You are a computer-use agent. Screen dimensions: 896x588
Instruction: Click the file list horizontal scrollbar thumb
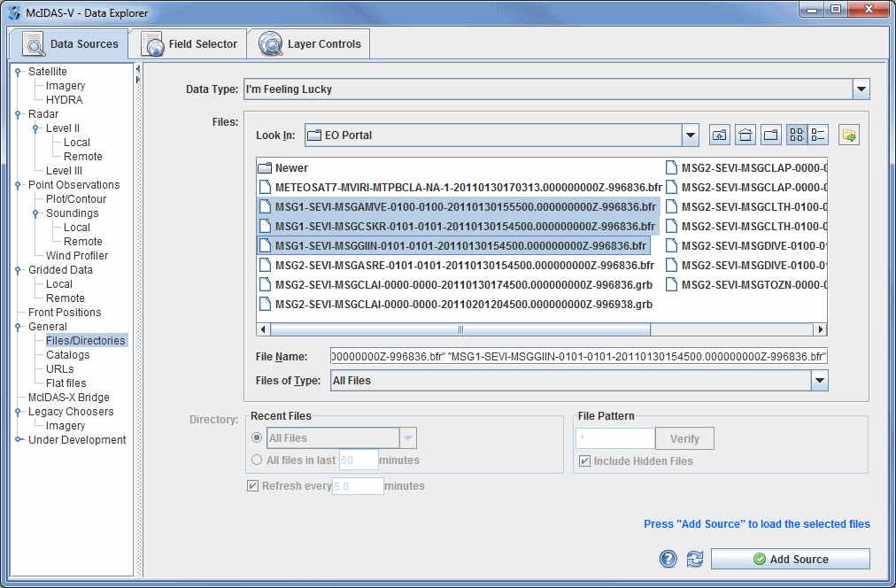460,329
